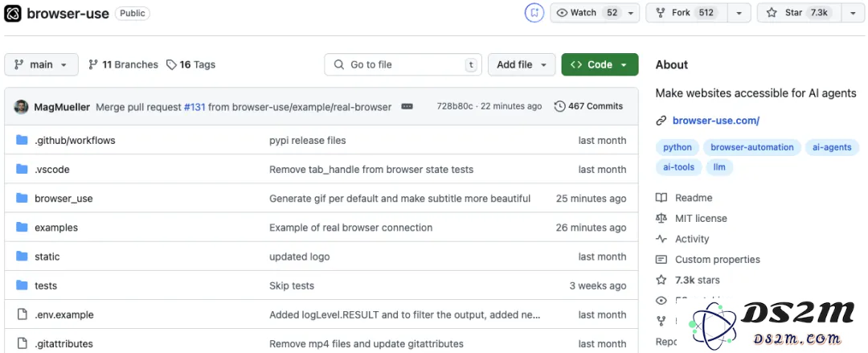Click the folder icon for .github/workflows
This screenshot has height=353, width=868.
point(23,140)
